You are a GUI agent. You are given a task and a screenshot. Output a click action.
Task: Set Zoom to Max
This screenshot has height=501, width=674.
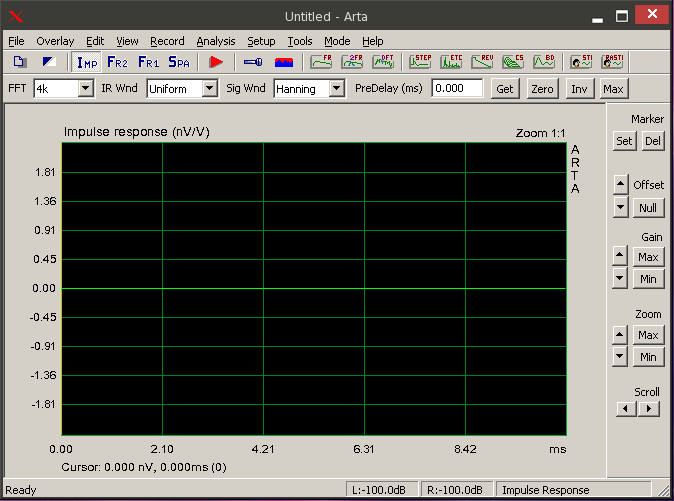pyautogui.click(x=648, y=335)
